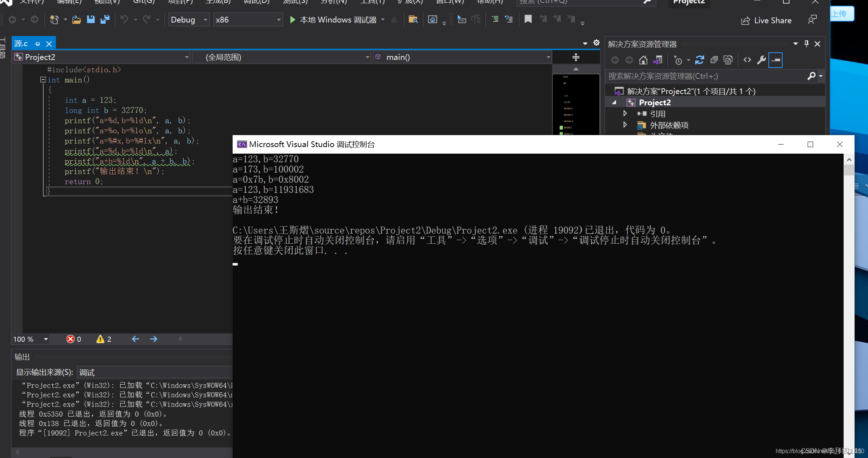Click the editor split-window handle icon
Screen dimensions: 868x458
(576, 57)
